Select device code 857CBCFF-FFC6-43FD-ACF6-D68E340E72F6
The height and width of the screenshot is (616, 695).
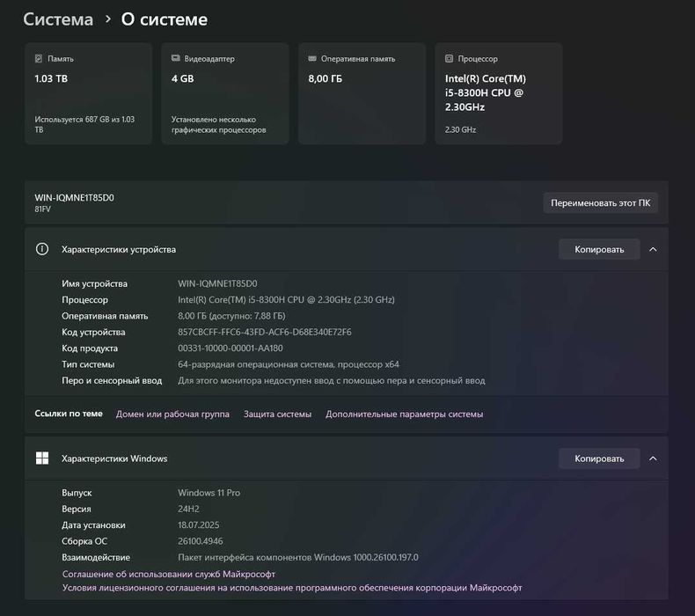pos(265,332)
